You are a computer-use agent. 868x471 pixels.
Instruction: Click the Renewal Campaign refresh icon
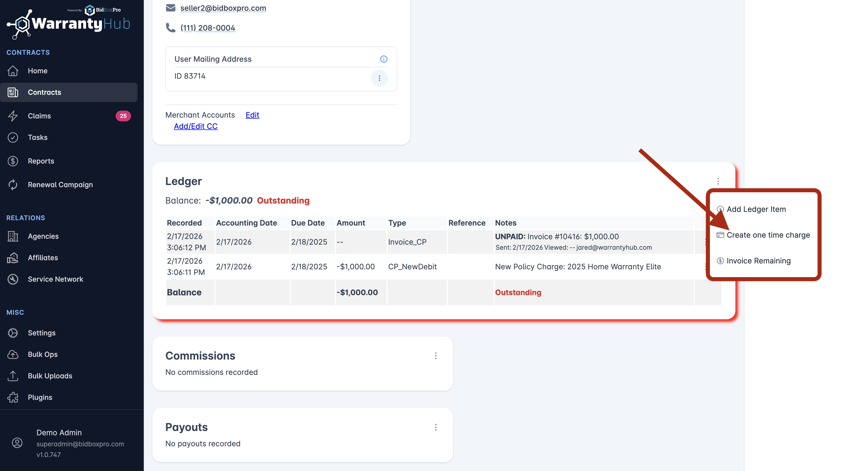click(13, 184)
